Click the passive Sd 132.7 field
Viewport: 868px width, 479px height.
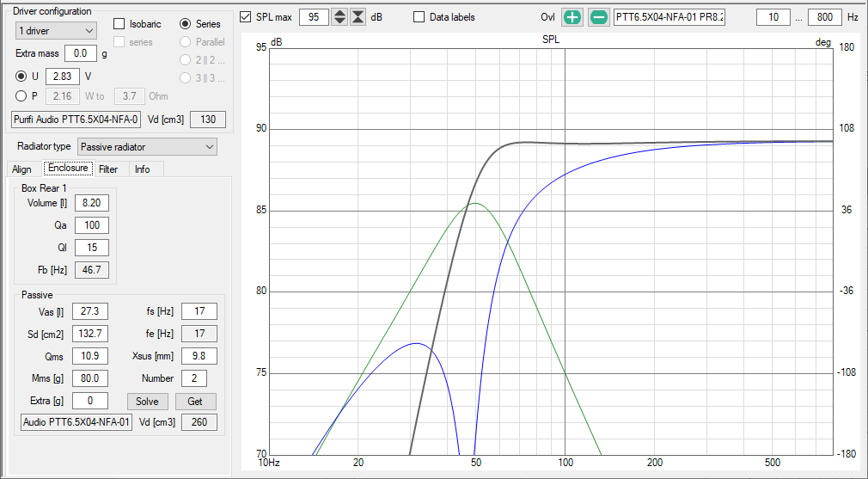click(x=90, y=334)
